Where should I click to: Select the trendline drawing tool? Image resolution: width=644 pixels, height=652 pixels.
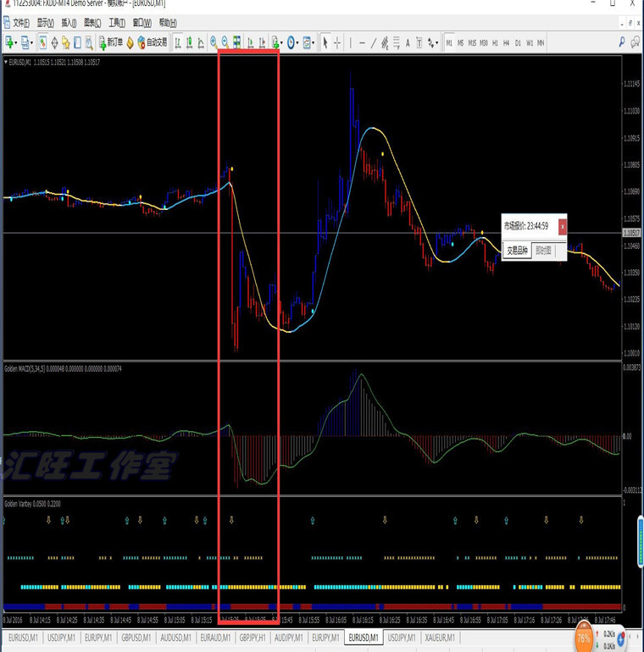pyautogui.click(x=374, y=42)
